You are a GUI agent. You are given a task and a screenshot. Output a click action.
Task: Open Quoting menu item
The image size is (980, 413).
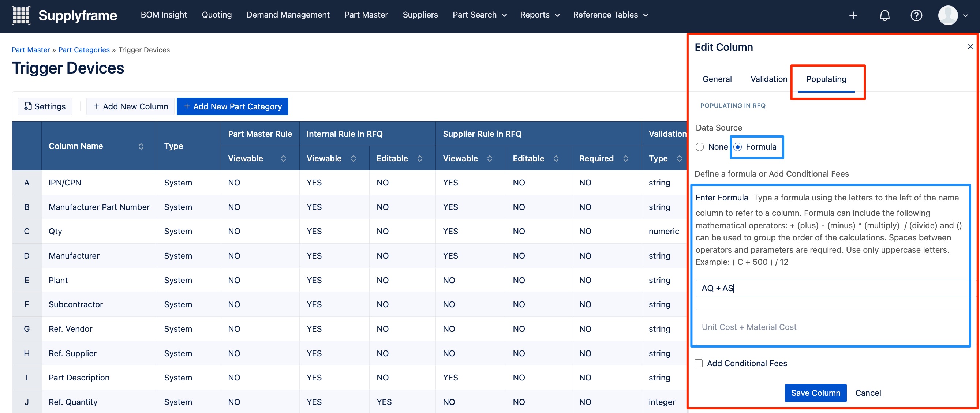click(217, 15)
